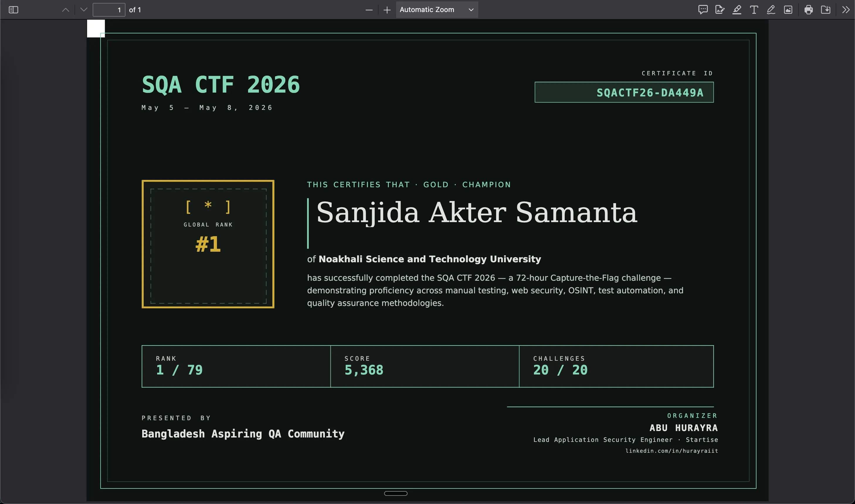Select the freehand draw tool
The width and height of the screenshot is (855, 504).
(771, 10)
